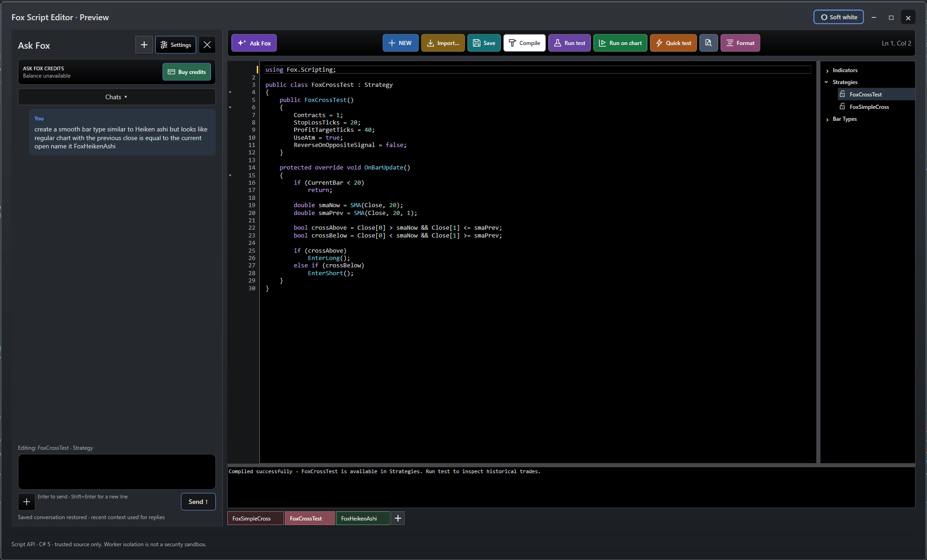The image size is (927, 560).
Task: Close the Ask Fox panel
Action: 207,45
